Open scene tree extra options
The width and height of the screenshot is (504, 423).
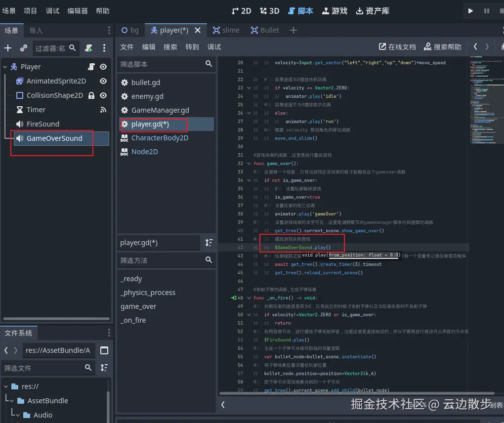click(x=104, y=48)
